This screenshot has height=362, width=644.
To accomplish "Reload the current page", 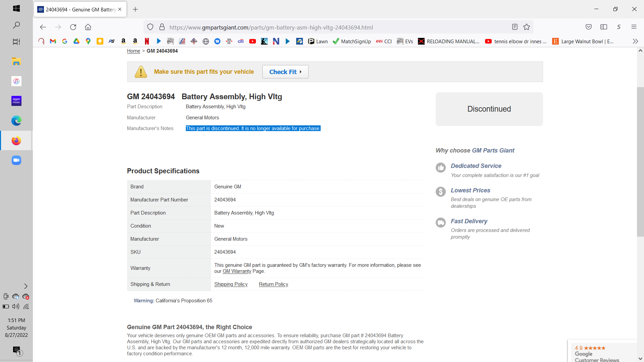I will coord(73,27).
